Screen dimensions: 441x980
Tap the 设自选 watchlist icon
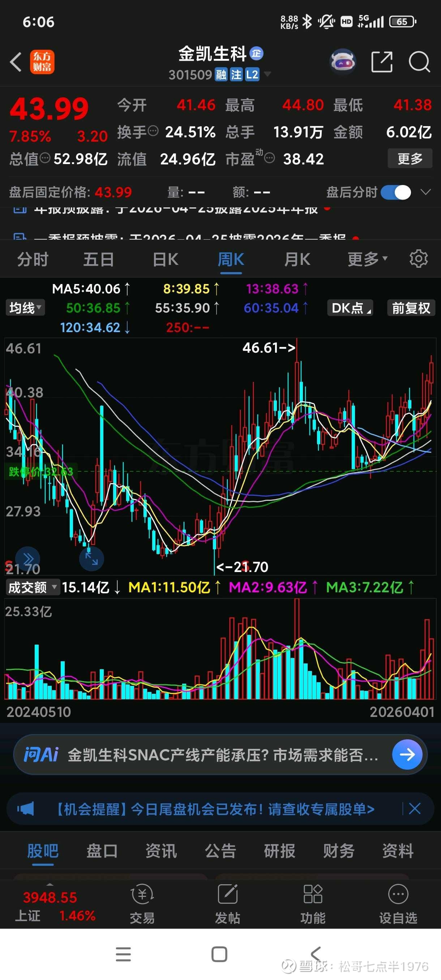[x=398, y=904]
